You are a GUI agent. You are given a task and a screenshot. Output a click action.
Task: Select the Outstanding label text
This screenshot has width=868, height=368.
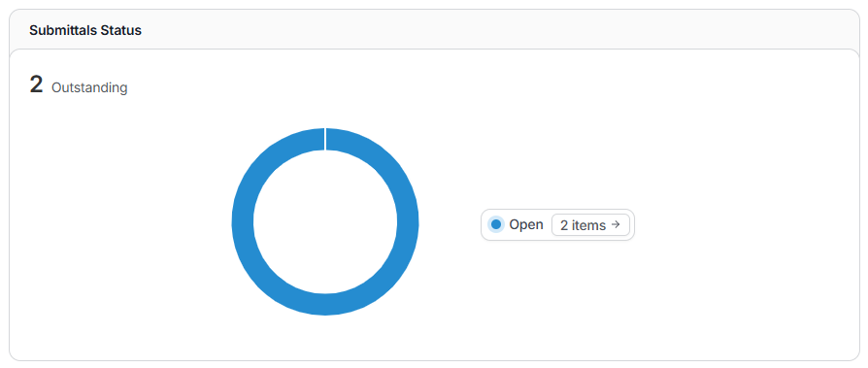pyautogui.click(x=89, y=87)
